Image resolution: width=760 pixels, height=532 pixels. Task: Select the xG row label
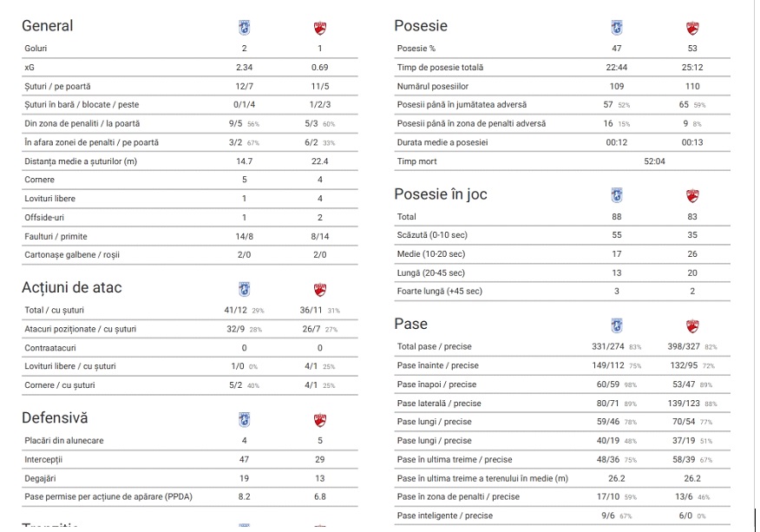(30, 67)
